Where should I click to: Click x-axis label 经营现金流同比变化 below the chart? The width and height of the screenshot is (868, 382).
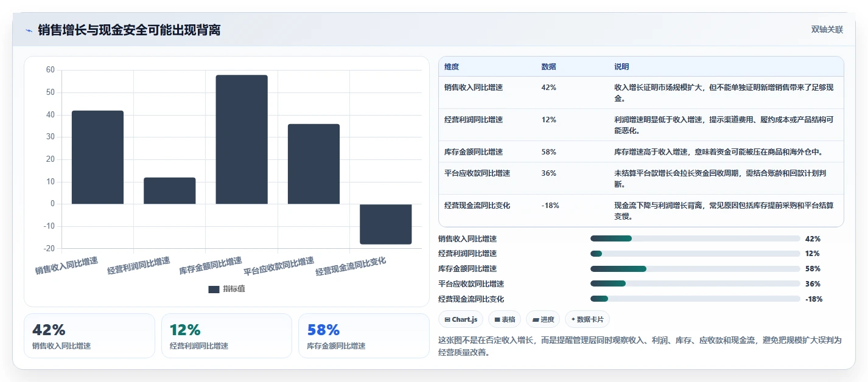[x=351, y=266]
